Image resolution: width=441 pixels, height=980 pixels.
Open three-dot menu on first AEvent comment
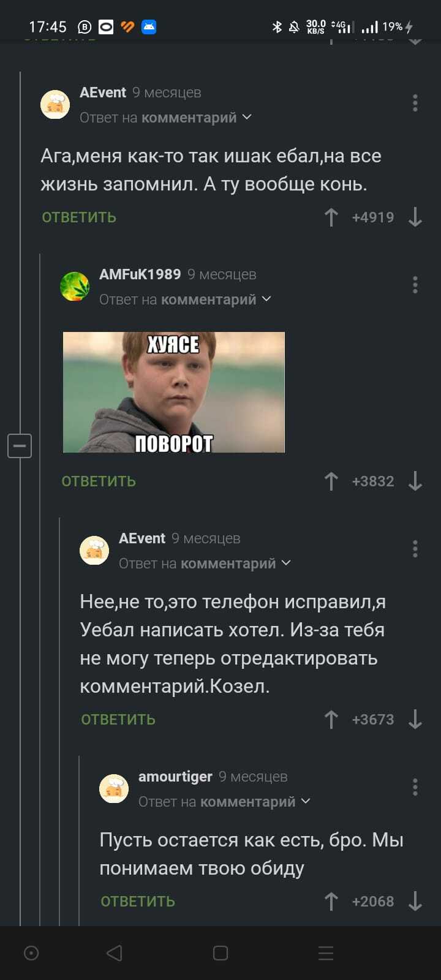click(x=415, y=102)
